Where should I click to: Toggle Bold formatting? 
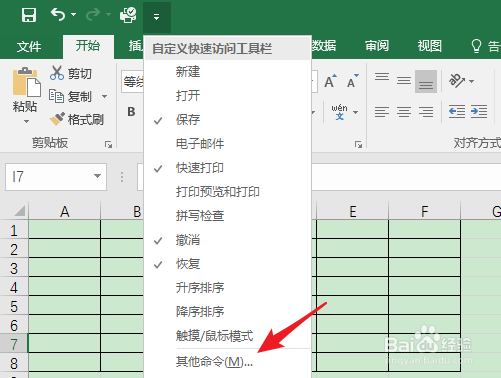coord(131,112)
